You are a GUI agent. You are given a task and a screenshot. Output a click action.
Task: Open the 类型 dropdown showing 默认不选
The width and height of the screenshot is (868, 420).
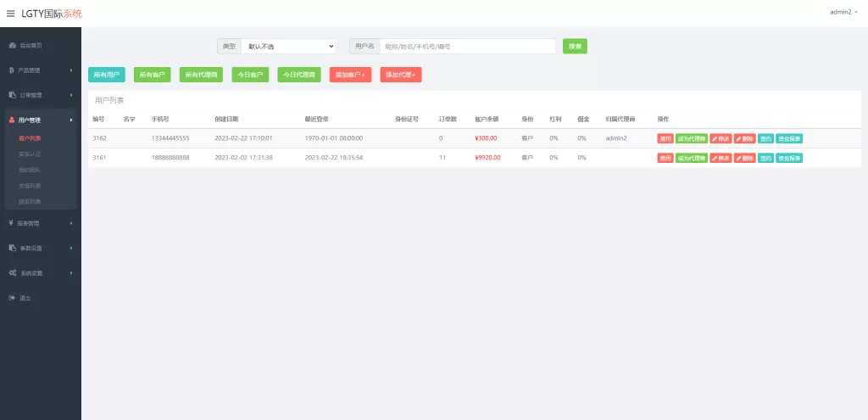tap(288, 47)
